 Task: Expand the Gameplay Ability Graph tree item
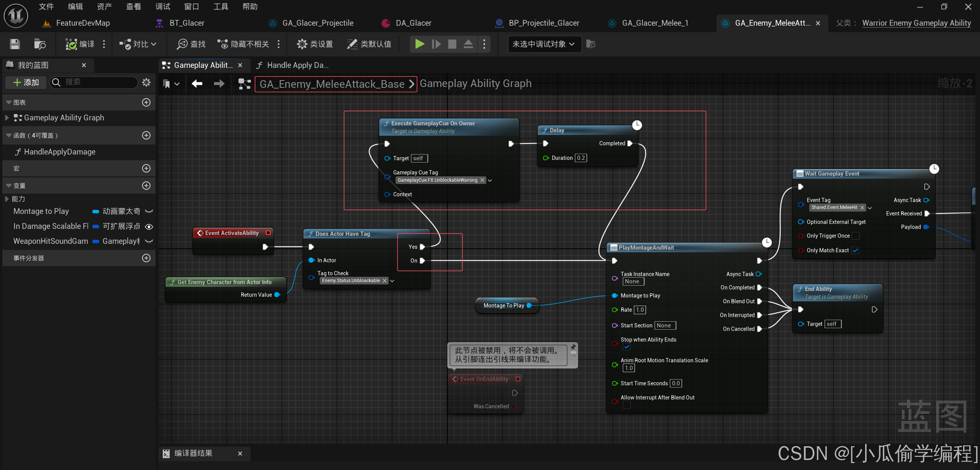pyautogui.click(x=7, y=118)
